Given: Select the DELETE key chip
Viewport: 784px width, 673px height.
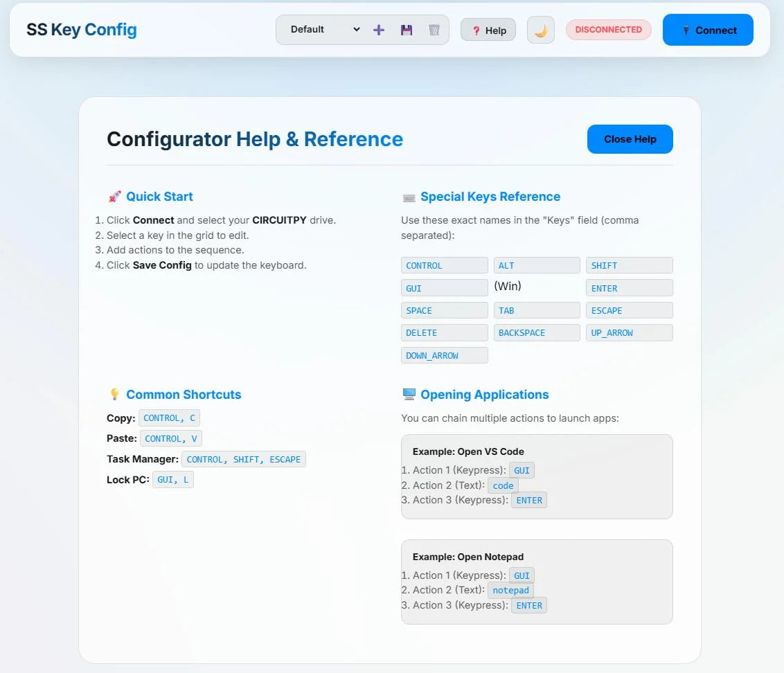Looking at the screenshot, I should coord(444,333).
